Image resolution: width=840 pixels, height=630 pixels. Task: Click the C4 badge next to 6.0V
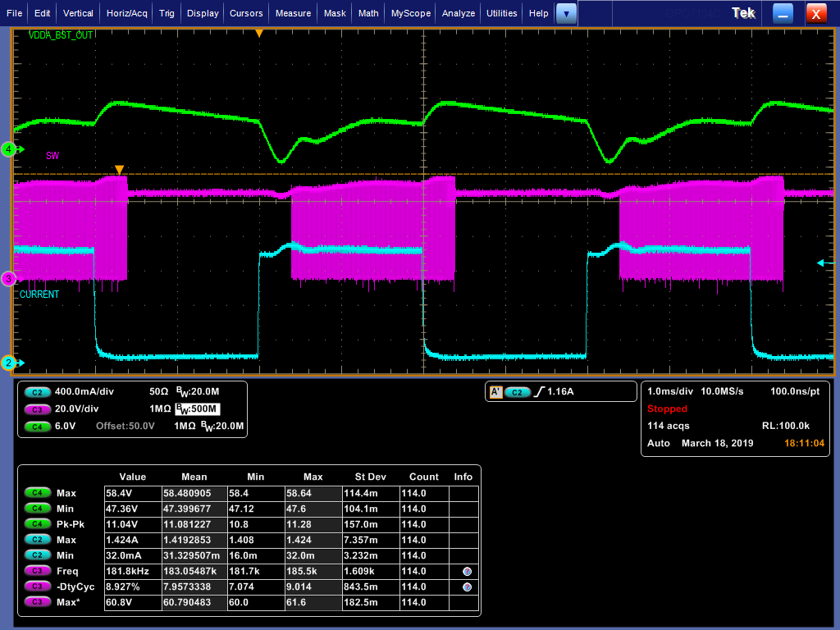point(37,427)
